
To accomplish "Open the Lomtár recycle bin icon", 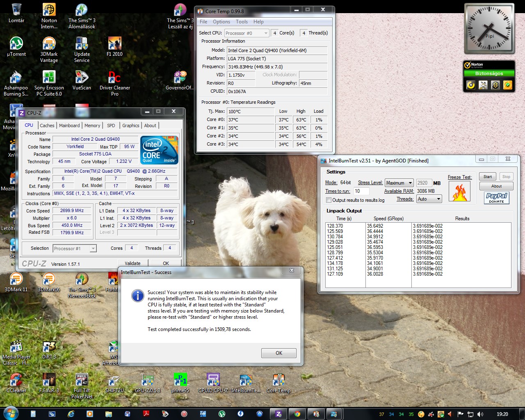I will (x=16, y=13).
